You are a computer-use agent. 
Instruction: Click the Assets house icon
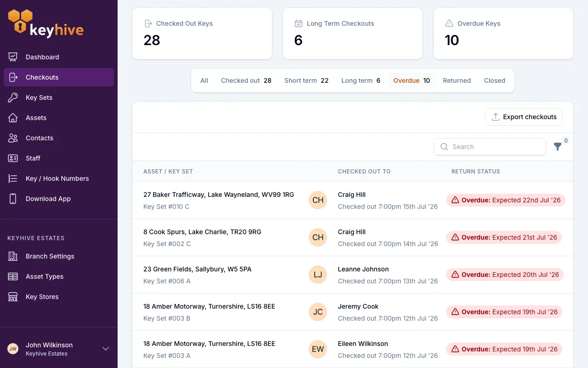click(13, 118)
